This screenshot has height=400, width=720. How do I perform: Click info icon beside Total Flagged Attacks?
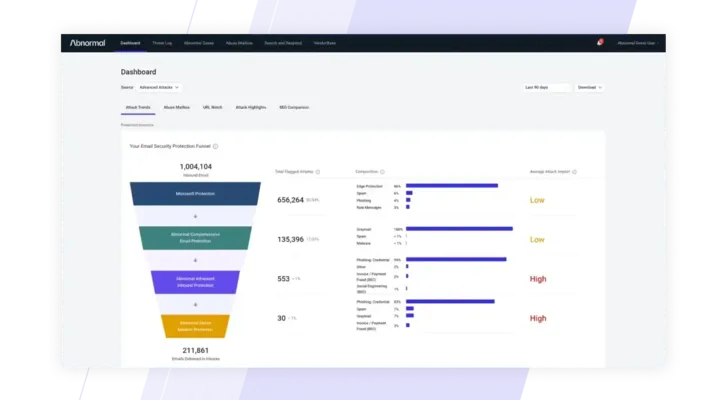(318, 172)
